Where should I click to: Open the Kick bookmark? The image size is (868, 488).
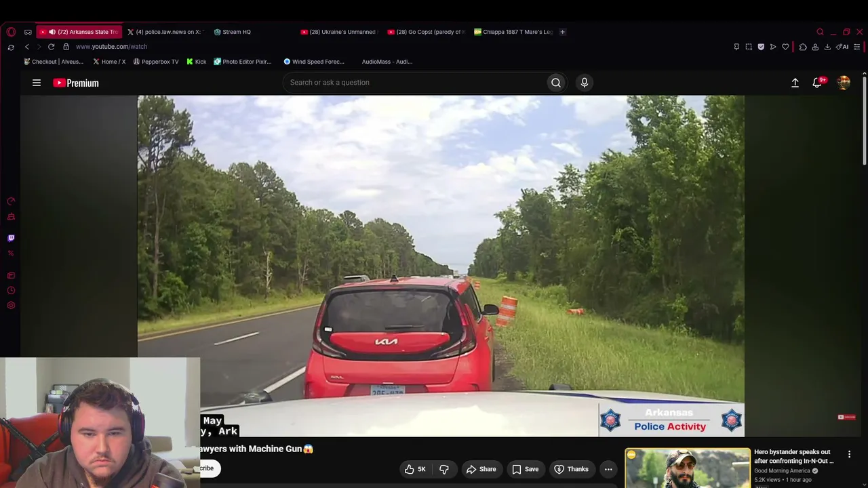tap(197, 62)
